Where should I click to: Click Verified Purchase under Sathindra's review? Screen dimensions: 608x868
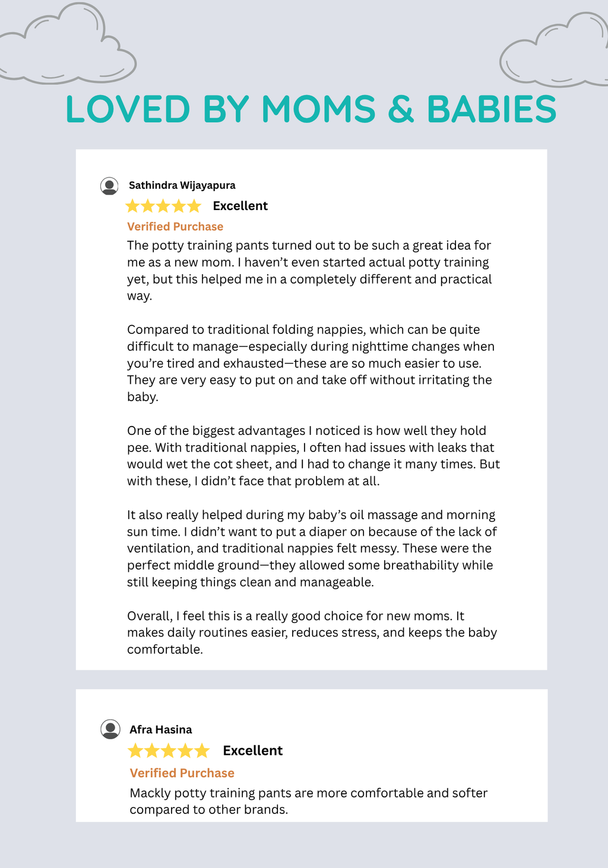(x=175, y=227)
